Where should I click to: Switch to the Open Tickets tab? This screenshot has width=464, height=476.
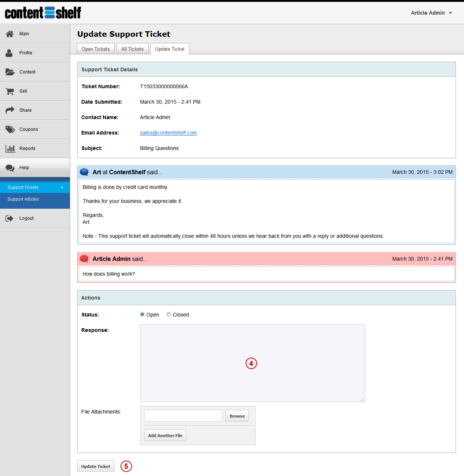96,49
